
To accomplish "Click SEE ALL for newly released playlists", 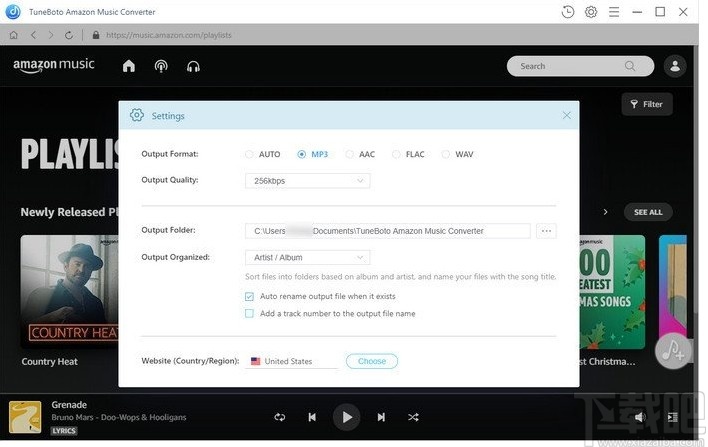I will pos(648,212).
